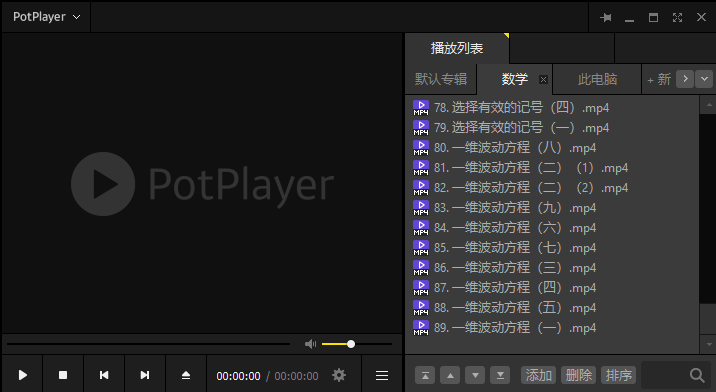Skip to the next file

145,375
